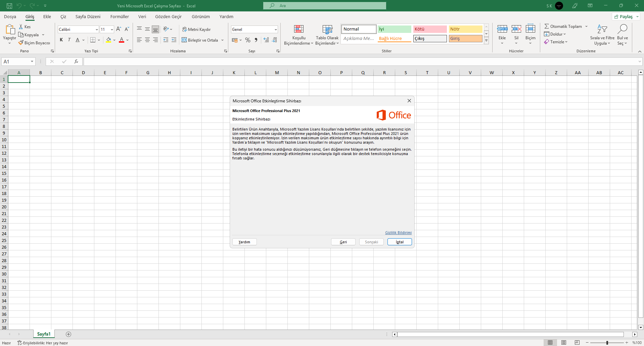Screen dimensions: 644x346
Task: Click the increase decimal icon
Action: point(266,40)
